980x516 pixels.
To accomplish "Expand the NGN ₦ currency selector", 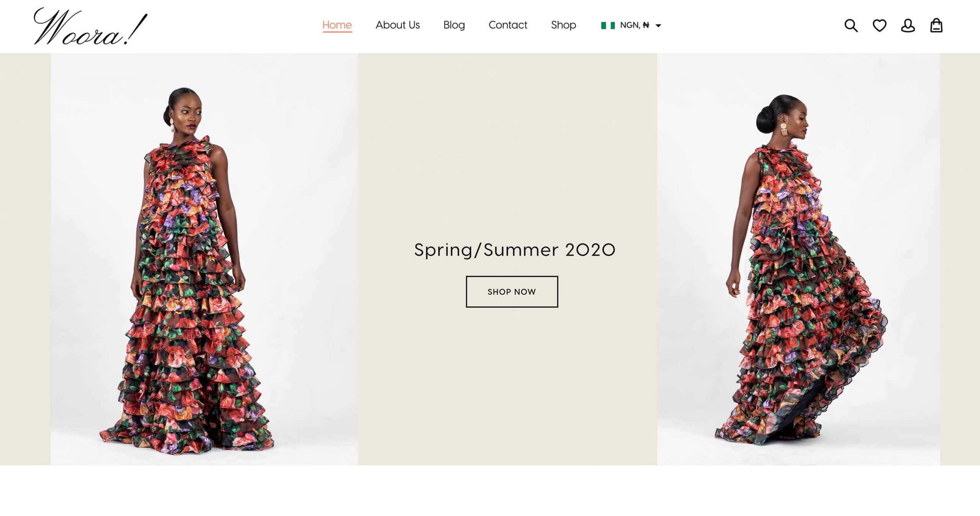I will click(634, 25).
